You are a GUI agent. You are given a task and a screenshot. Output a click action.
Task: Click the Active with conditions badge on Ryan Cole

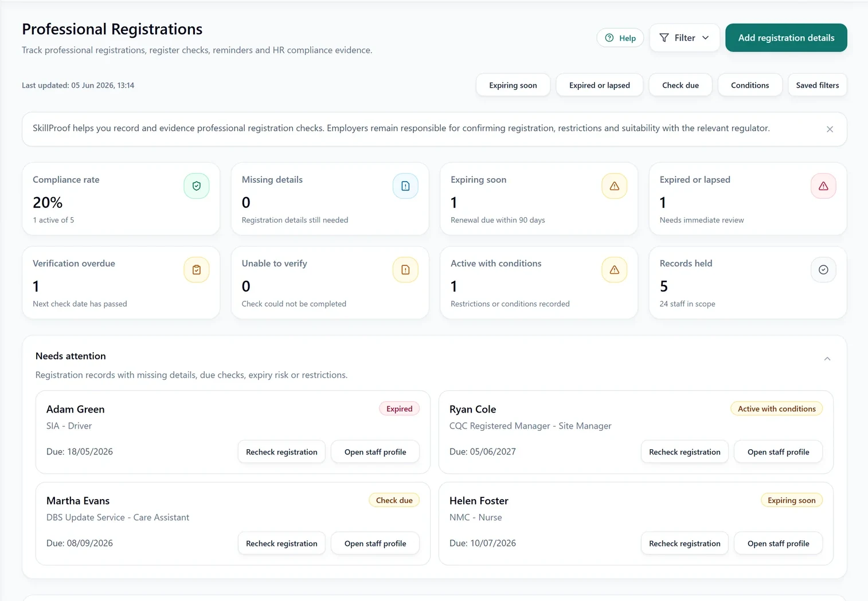777,409
